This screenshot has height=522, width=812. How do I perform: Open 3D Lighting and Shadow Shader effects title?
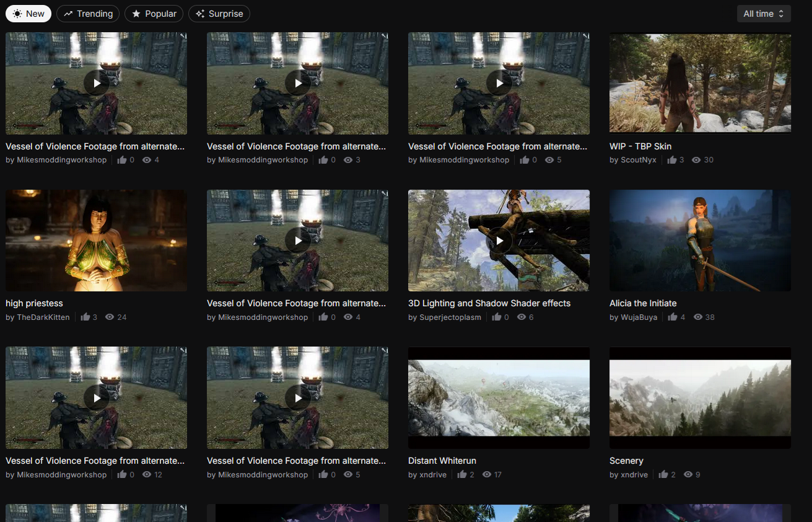[489, 303]
